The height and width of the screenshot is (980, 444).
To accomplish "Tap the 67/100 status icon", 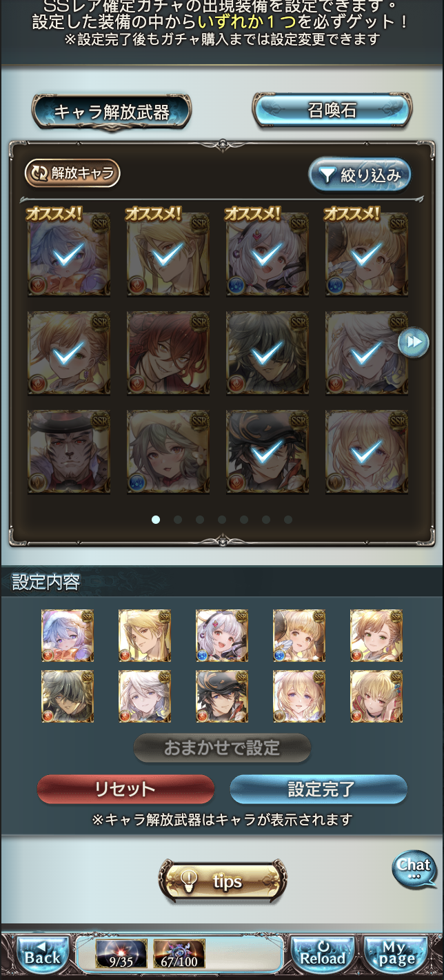I will click(x=179, y=954).
